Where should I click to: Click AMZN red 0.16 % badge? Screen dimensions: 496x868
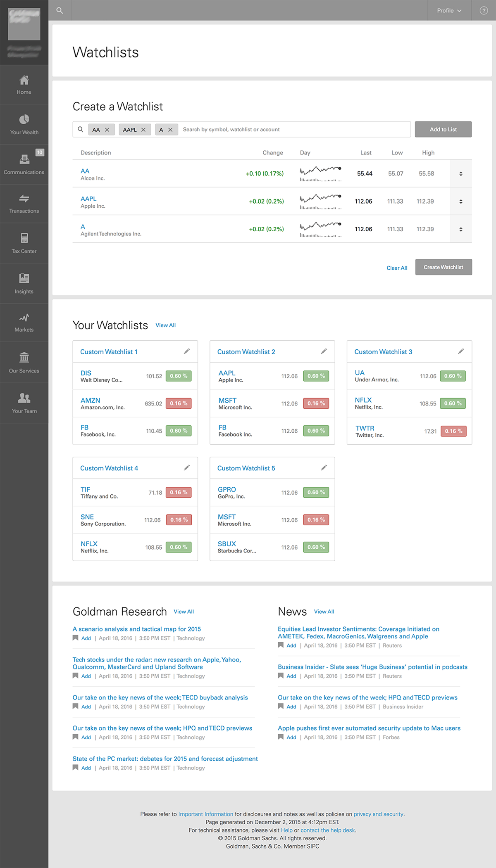point(179,403)
